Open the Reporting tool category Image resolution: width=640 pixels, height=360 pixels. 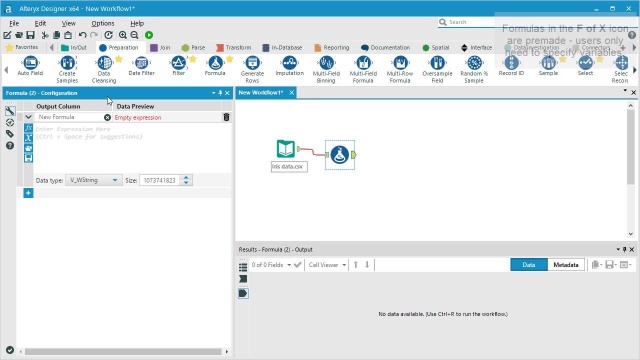pyautogui.click(x=332, y=48)
